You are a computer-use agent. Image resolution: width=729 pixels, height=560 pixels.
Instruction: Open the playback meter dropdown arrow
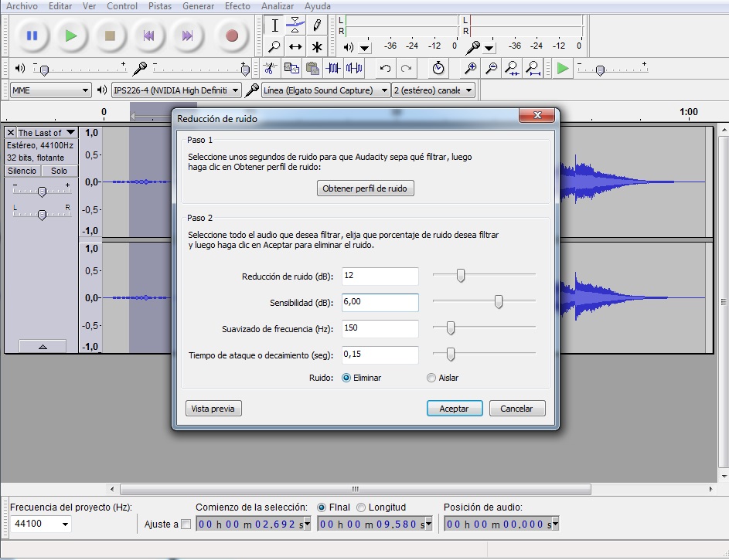(365, 47)
